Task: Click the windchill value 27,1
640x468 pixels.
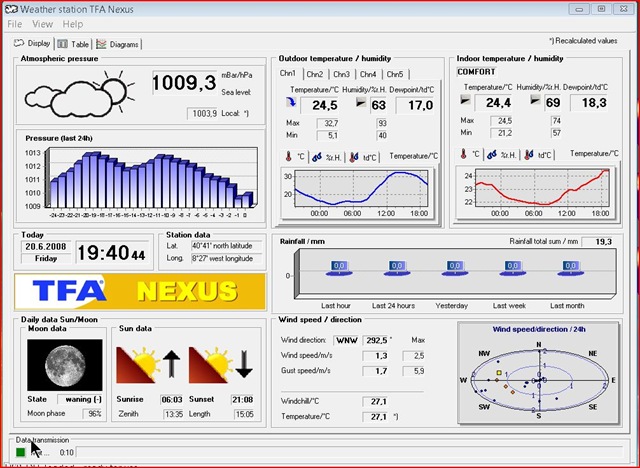Action: coord(375,401)
